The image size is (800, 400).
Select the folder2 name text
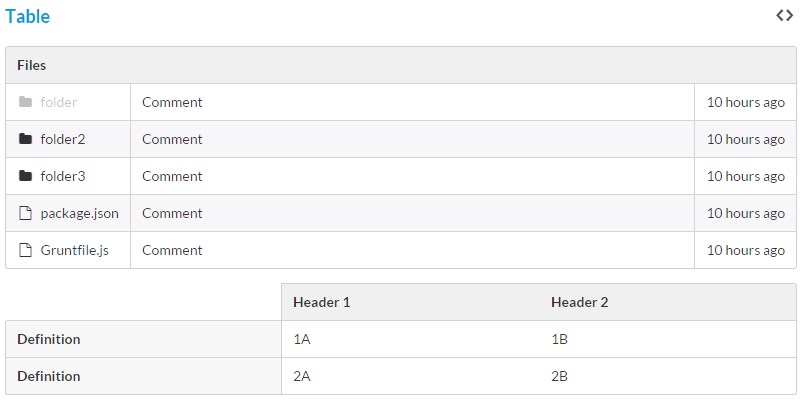tap(63, 139)
